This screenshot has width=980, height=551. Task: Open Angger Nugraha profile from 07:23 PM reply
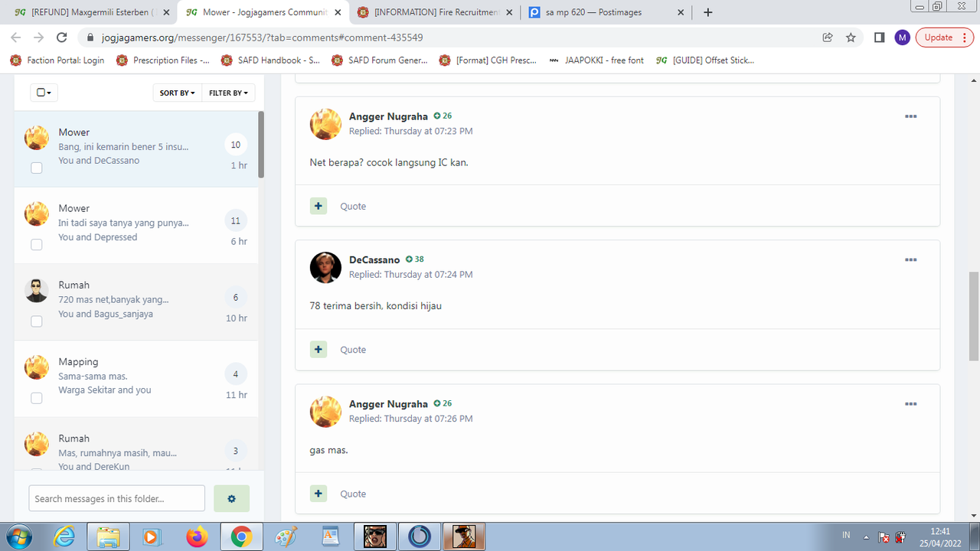point(388,116)
